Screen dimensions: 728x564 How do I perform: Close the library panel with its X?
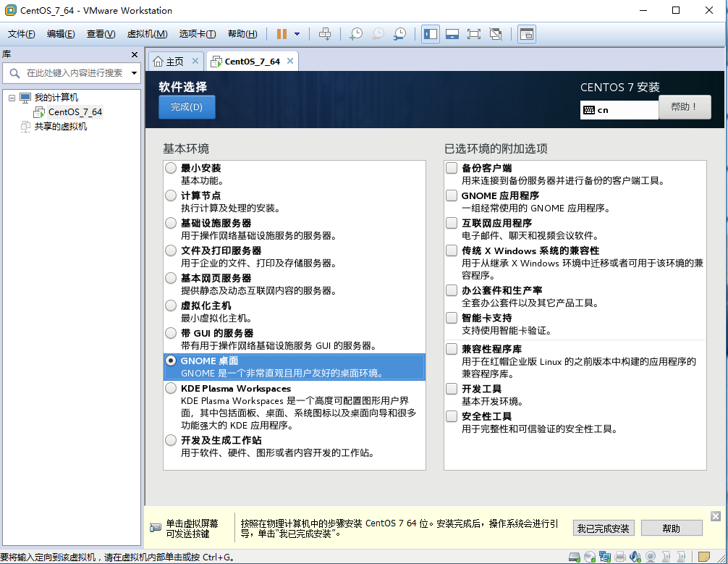[x=135, y=55]
